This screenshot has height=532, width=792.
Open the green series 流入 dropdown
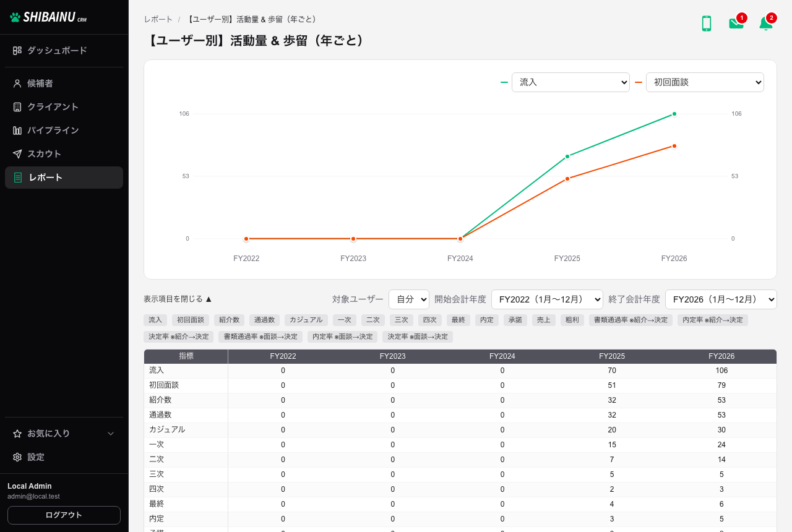point(570,82)
